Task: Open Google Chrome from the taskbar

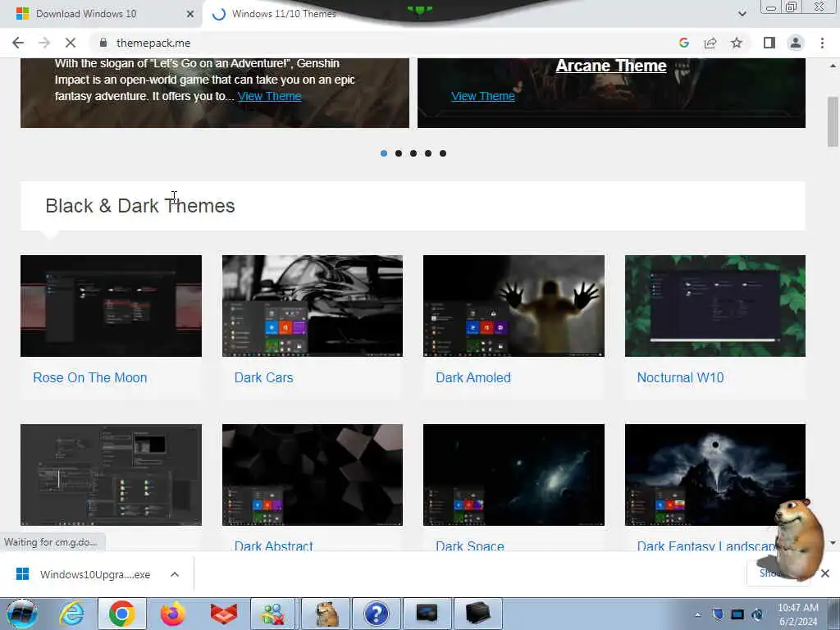Action: (x=121, y=614)
